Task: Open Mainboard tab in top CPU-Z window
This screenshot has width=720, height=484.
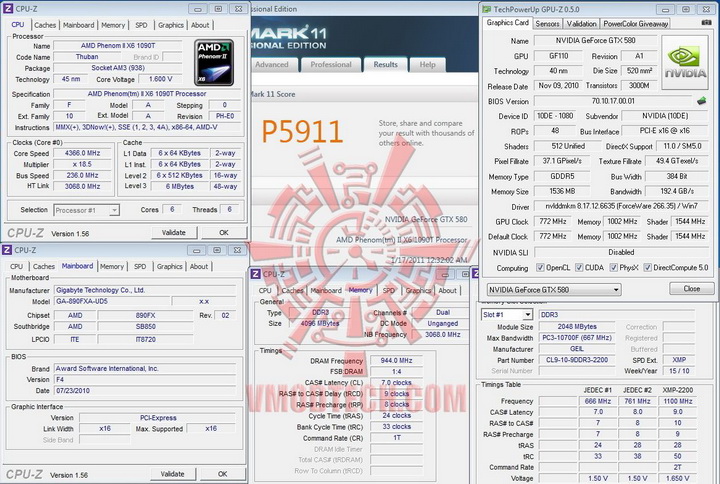Action: pyautogui.click(x=79, y=25)
